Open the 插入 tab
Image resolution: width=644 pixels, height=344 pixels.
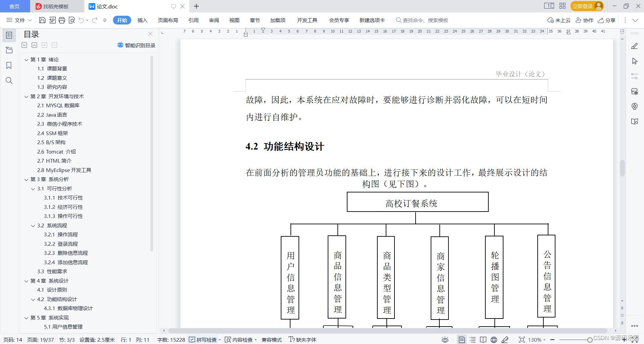(142, 20)
